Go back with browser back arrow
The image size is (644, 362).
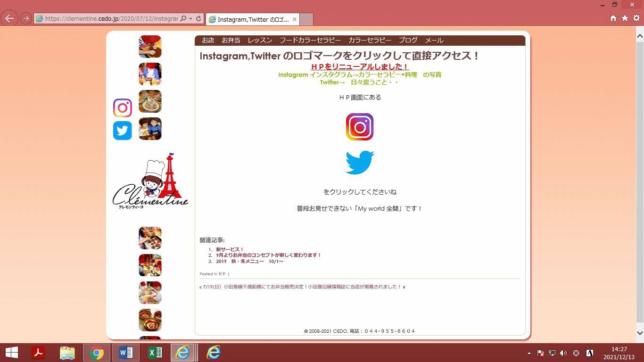pyautogui.click(x=9, y=18)
